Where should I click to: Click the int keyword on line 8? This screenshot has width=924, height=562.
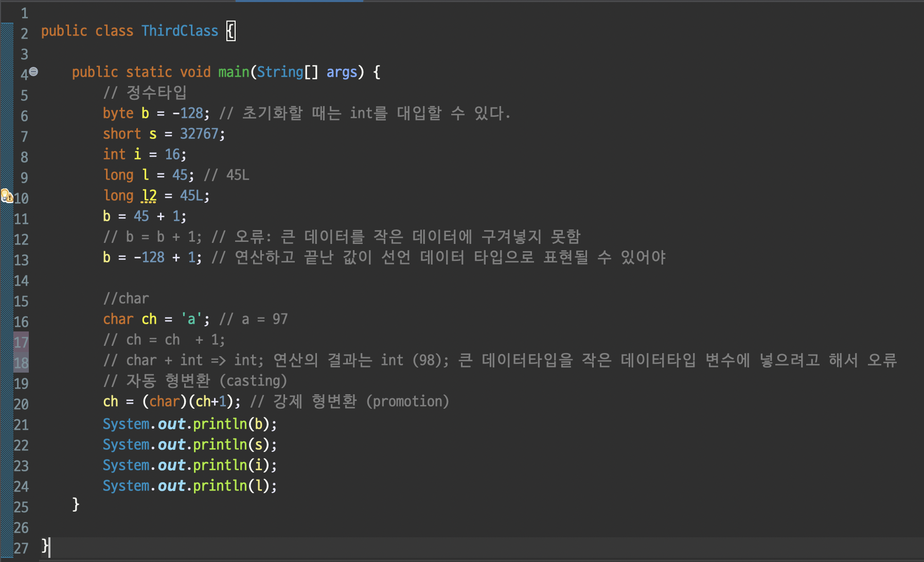pyautogui.click(x=114, y=154)
